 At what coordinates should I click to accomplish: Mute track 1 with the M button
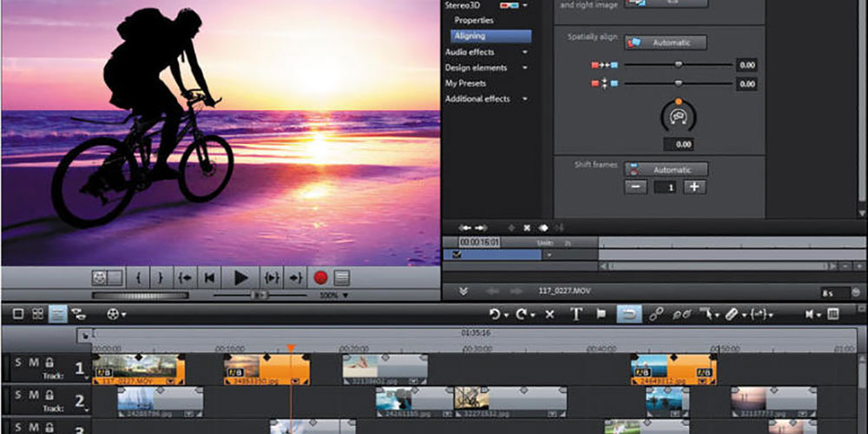[x=34, y=363]
